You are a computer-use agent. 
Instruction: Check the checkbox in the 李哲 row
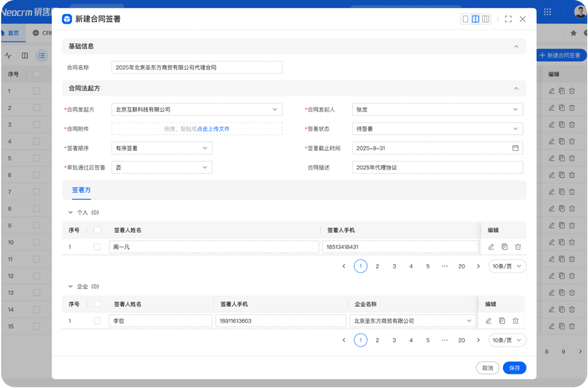click(x=97, y=321)
